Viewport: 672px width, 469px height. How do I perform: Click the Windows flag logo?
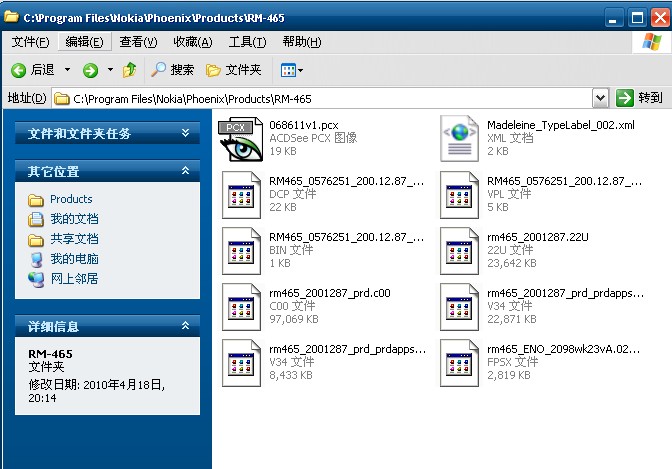click(652, 42)
